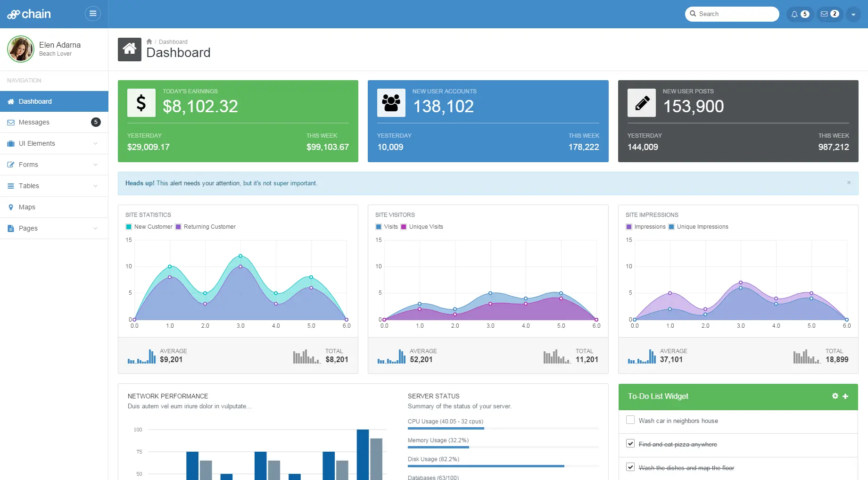Click Elen Adarna's profile avatar
The width and height of the screenshot is (868, 480).
pos(21,49)
